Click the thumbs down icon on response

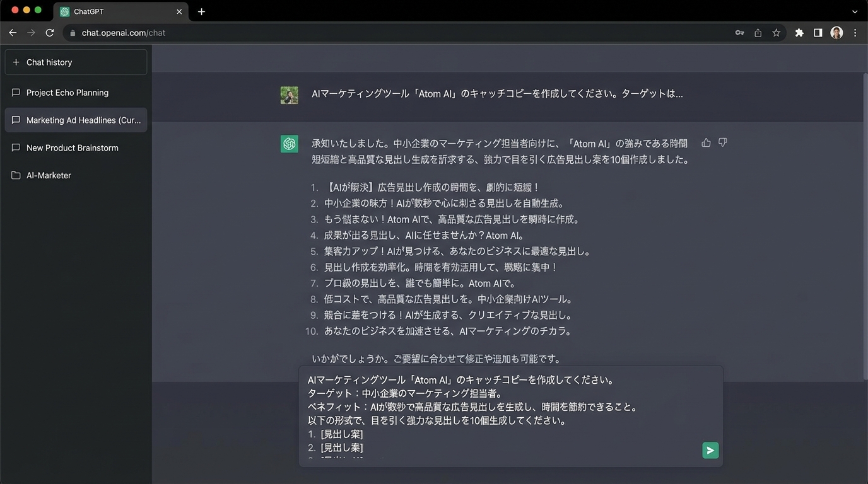pyautogui.click(x=723, y=143)
